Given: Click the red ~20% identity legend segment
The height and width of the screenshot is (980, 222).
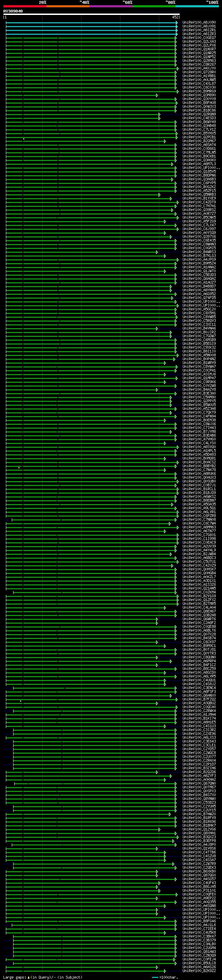Looking at the screenshot, I should [25, 6].
